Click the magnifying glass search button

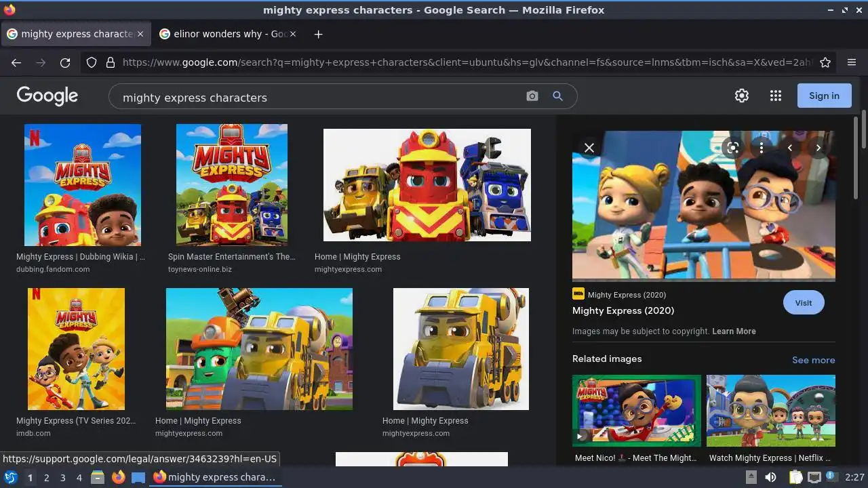pos(557,96)
